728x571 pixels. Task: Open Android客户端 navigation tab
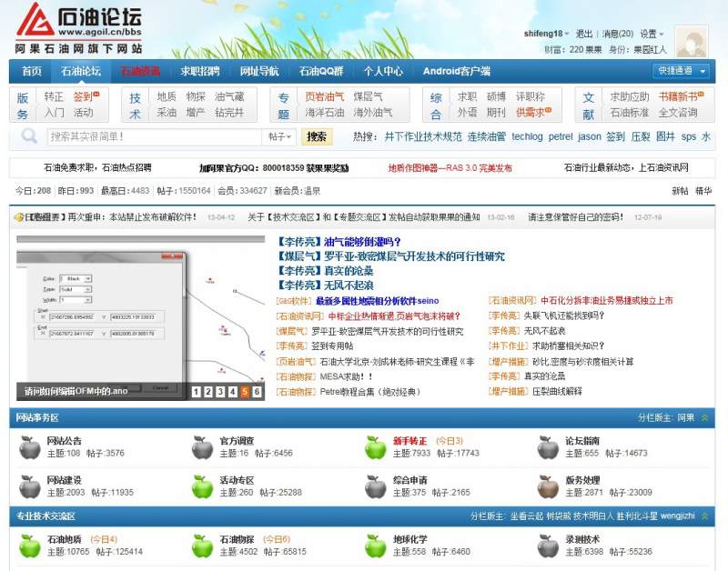[457, 71]
